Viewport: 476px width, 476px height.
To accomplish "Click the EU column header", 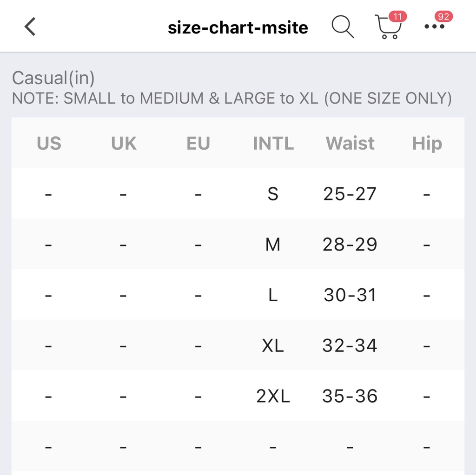I will [198, 143].
